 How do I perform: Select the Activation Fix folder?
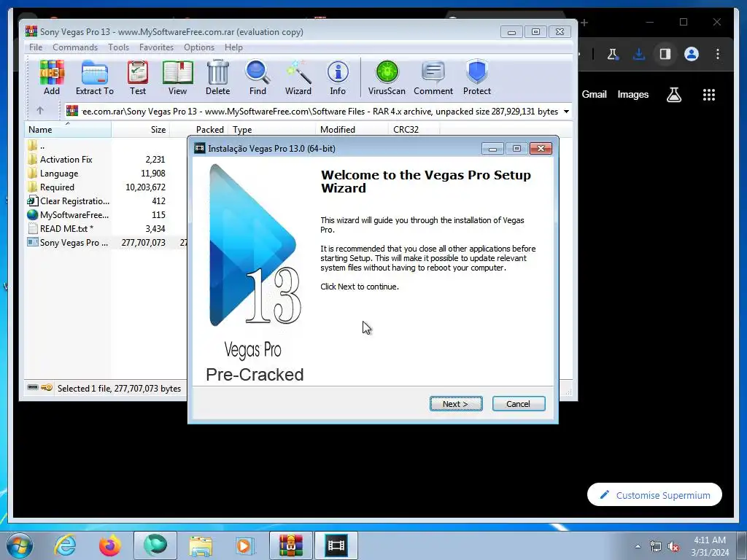click(60, 160)
